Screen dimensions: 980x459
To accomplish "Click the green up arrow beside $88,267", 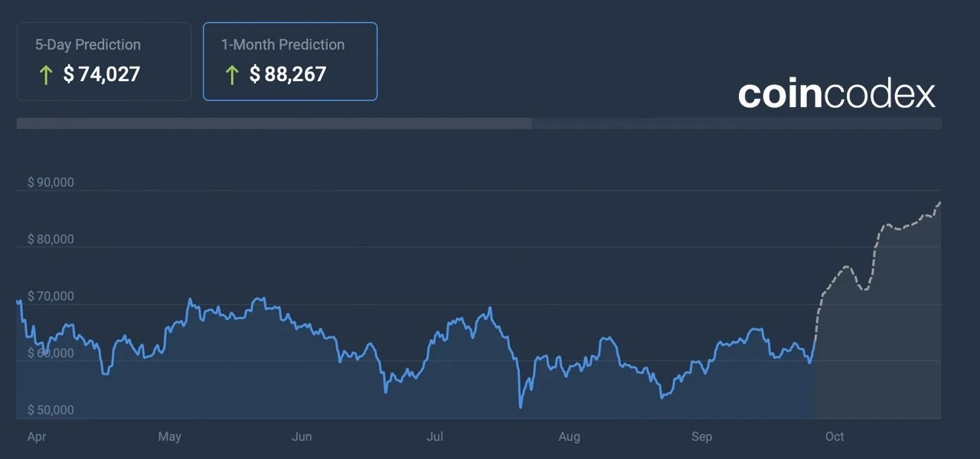I will tap(231, 74).
